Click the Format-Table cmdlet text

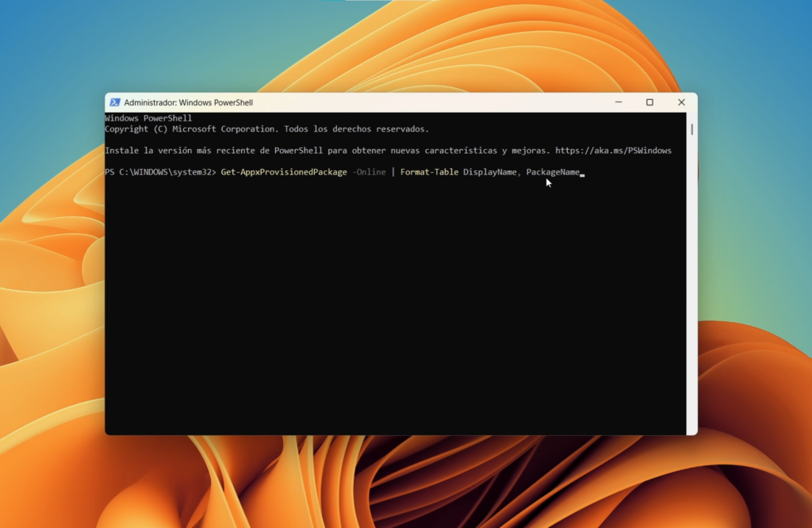coord(429,172)
